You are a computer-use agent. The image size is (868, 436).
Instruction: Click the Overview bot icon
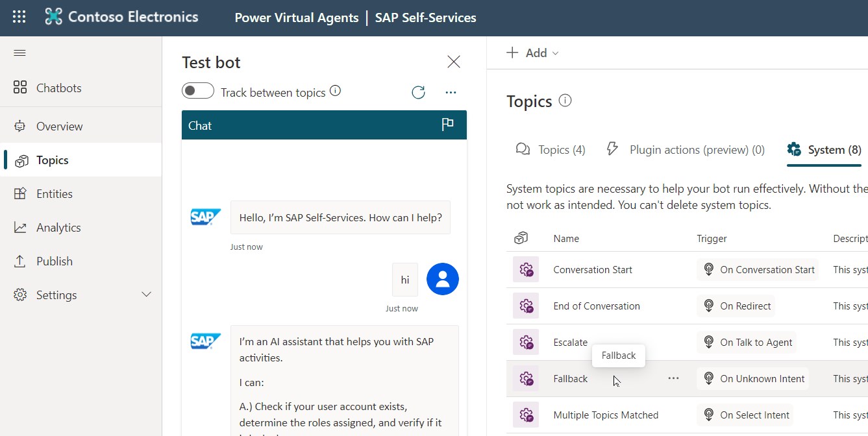pyautogui.click(x=20, y=127)
